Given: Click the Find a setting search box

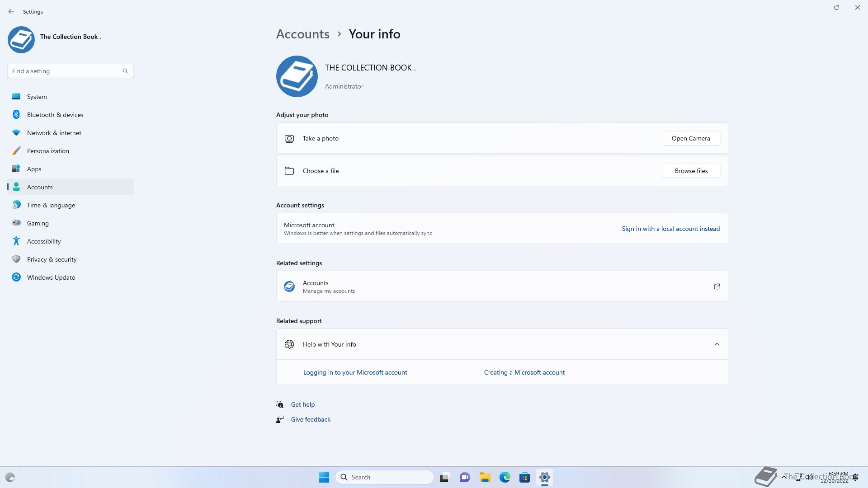Looking at the screenshot, I should tap(70, 71).
